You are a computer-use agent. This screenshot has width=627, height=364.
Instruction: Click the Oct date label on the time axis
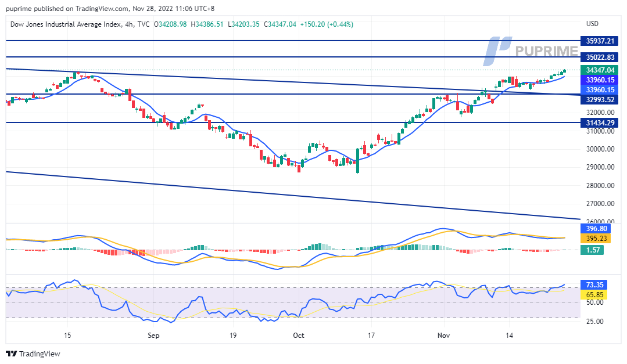click(x=298, y=335)
